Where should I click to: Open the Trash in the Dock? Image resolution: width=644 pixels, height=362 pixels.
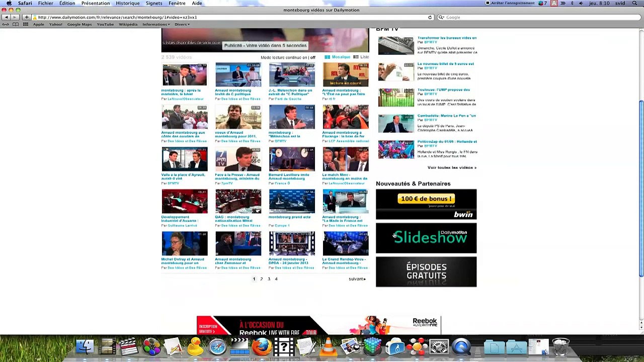pyautogui.click(x=560, y=347)
